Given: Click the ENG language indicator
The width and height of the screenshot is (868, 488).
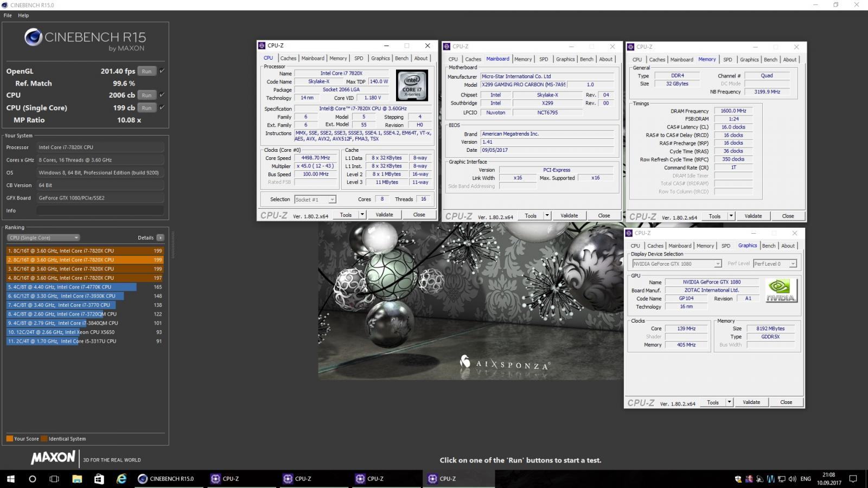Looking at the screenshot, I should [x=806, y=479].
